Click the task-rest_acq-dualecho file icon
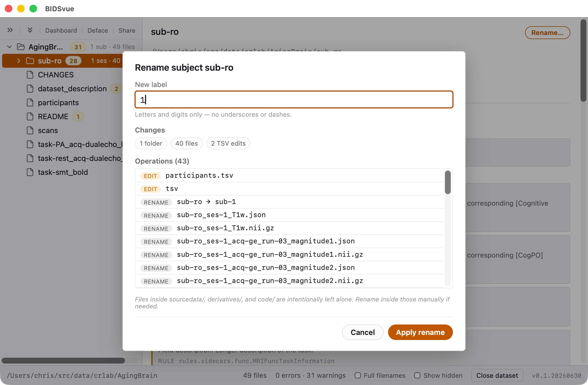The width and height of the screenshot is (588, 385). [x=30, y=158]
